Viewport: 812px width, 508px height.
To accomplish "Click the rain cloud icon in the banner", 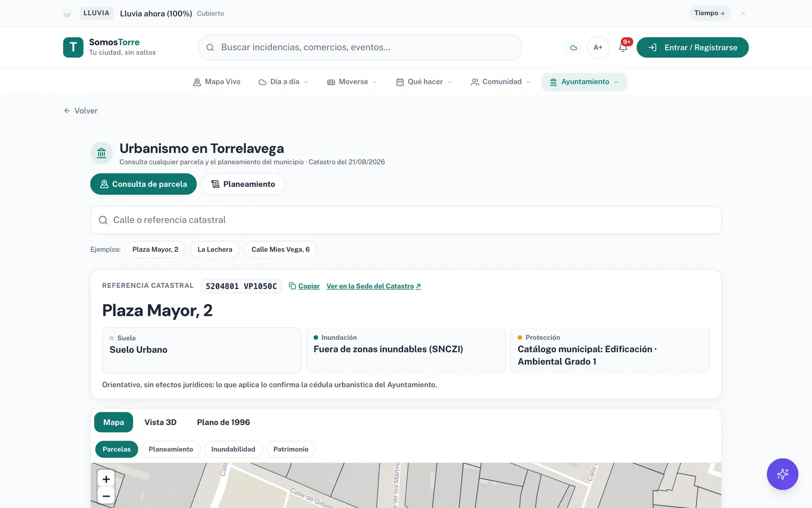I will point(67,14).
